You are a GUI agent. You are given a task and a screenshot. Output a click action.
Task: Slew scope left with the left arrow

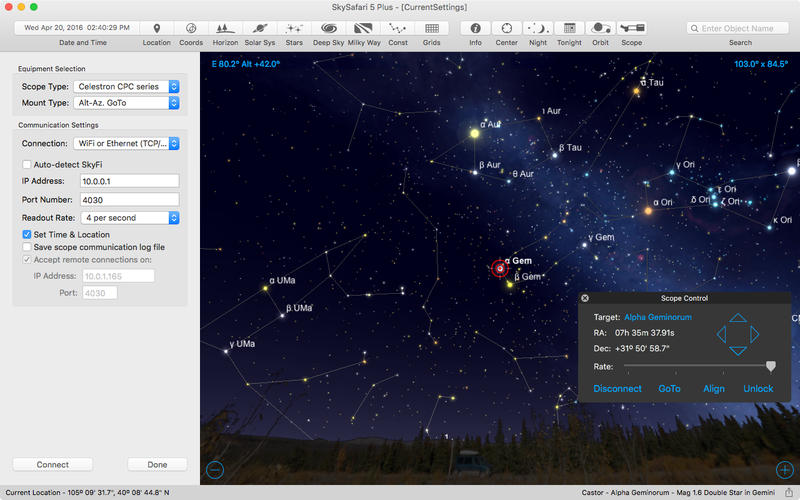tap(721, 334)
